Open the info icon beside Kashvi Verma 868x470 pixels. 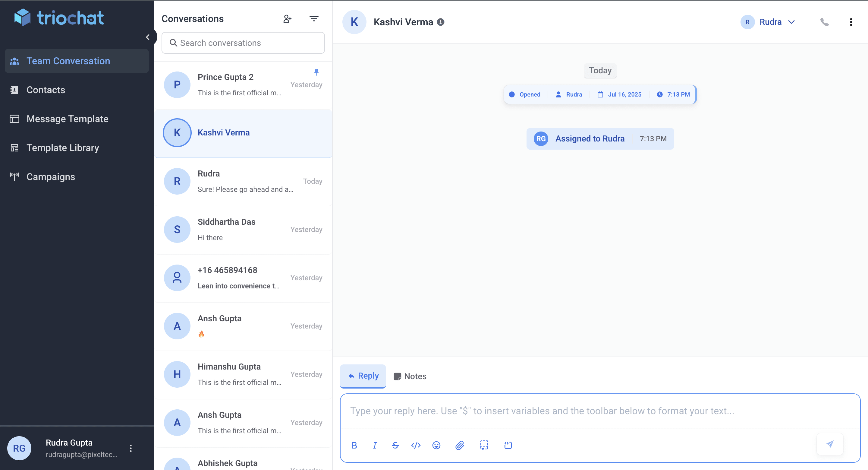pos(440,22)
